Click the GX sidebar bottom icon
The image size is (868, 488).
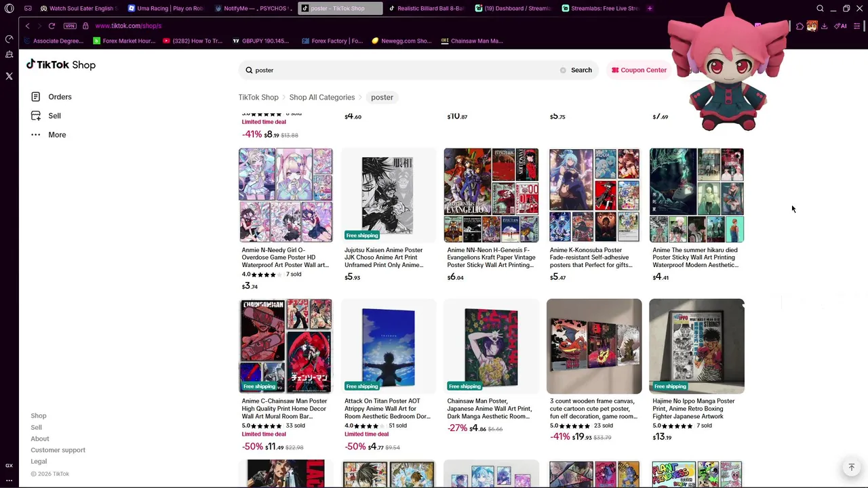(x=9, y=466)
